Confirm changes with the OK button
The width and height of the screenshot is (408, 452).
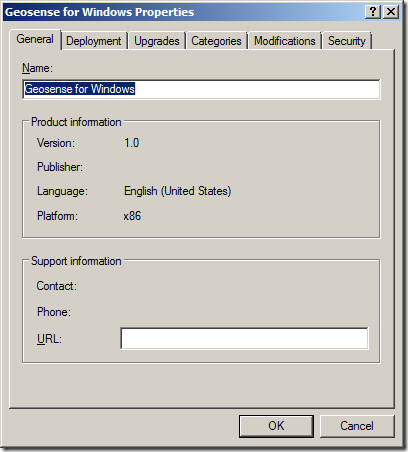coord(276,426)
